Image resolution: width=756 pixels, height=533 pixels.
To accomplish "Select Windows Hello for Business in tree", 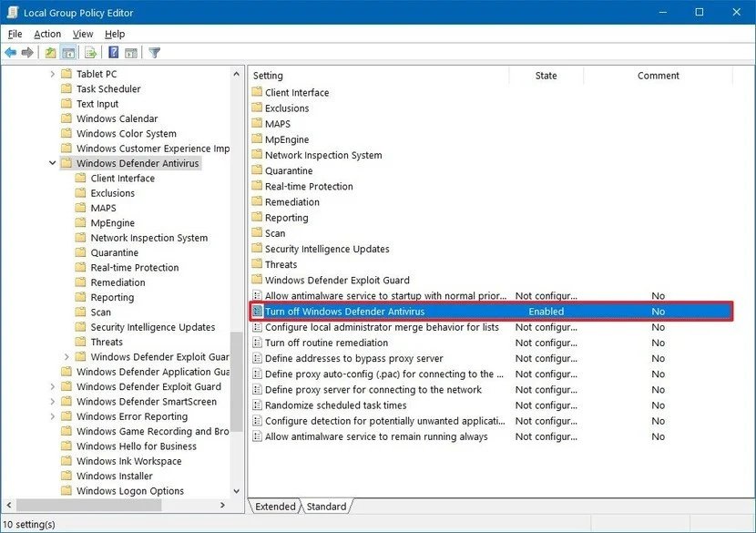I will point(137,446).
